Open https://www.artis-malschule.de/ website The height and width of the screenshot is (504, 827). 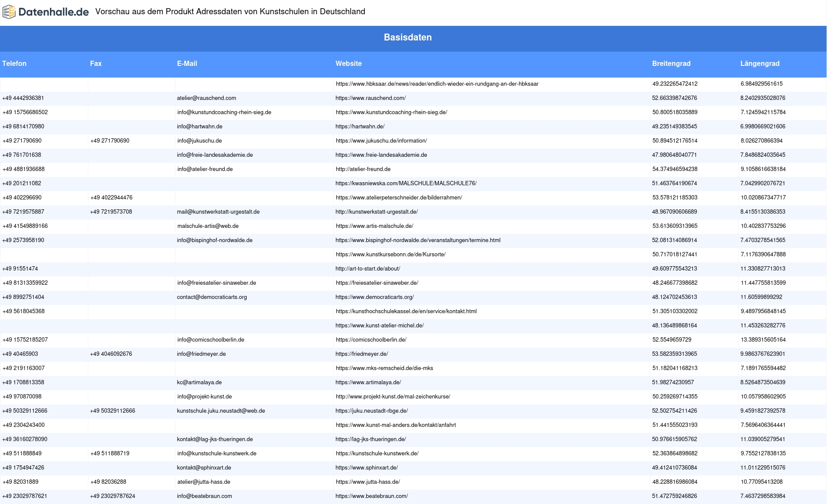(x=375, y=226)
